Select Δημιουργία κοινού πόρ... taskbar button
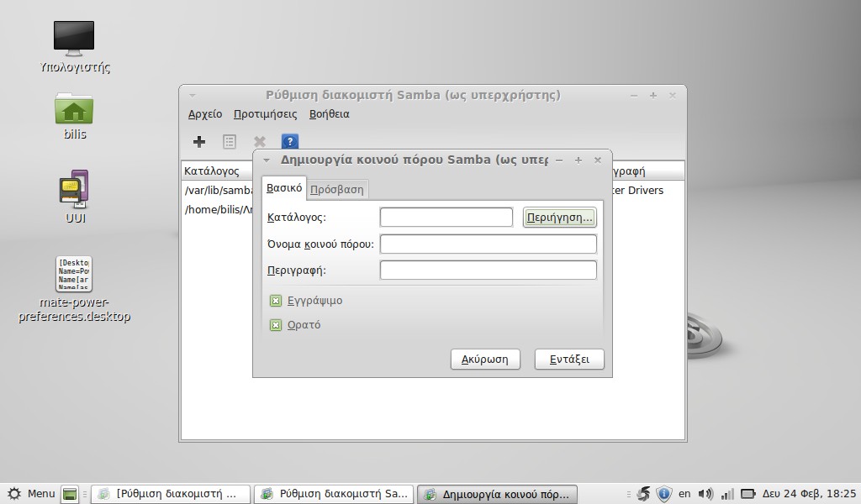This screenshot has height=504, width=861. click(498, 494)
